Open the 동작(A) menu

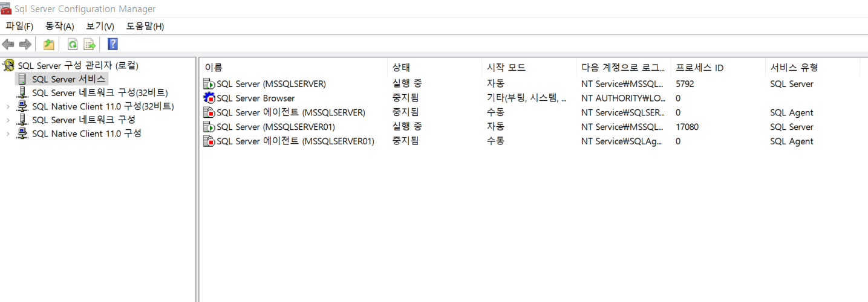59,26
